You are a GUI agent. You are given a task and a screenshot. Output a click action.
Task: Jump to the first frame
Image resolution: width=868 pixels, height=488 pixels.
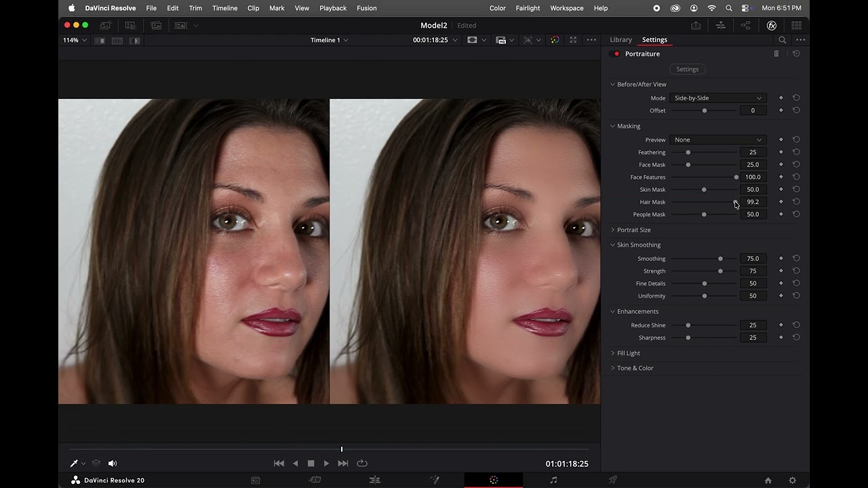click(279, 464)
